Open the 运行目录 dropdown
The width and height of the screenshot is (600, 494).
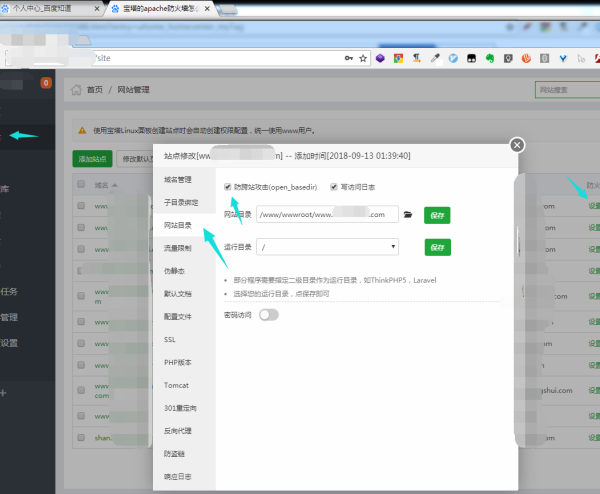pyautogui.click(x=327, y=246)
